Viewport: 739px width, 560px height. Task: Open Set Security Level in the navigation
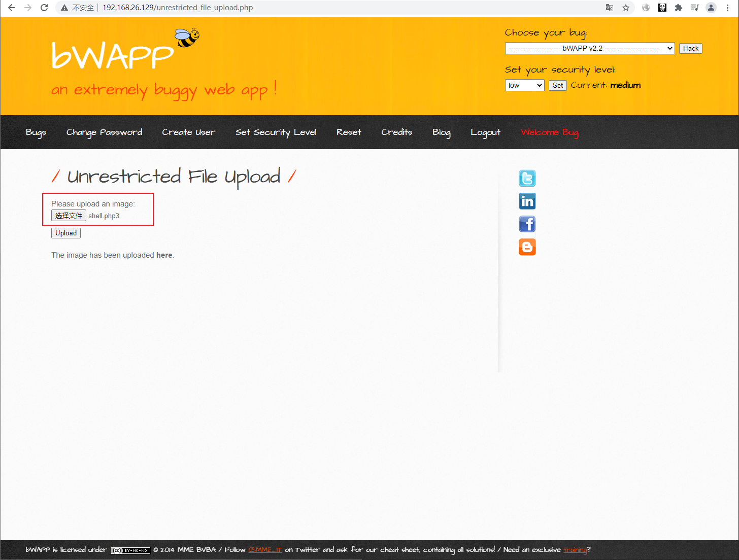tap(276, 132)
